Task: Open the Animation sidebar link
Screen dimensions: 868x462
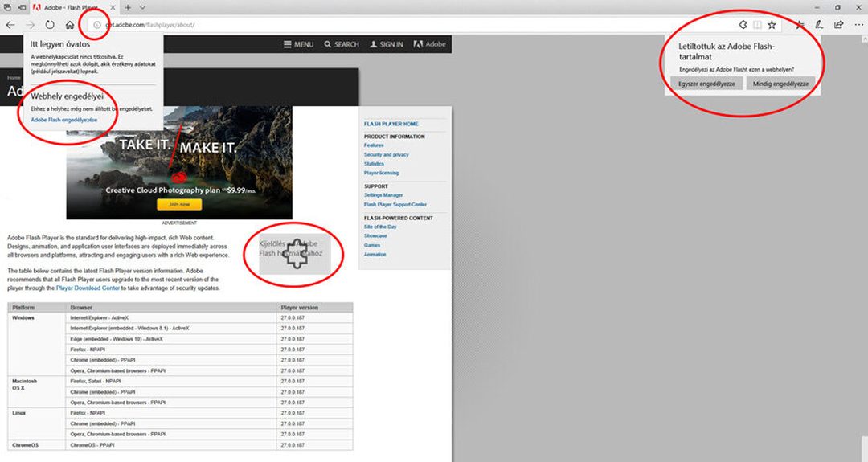Action: [x=375, y=255]
